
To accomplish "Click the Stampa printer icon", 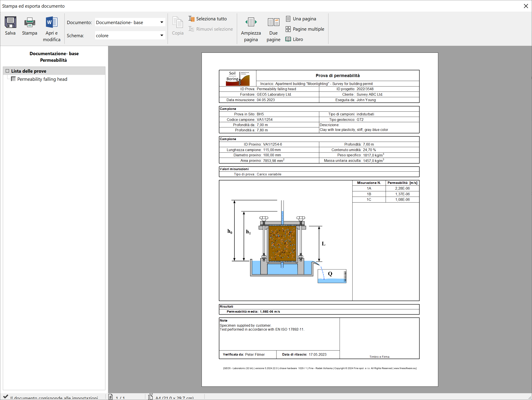I will click(30, 22).
